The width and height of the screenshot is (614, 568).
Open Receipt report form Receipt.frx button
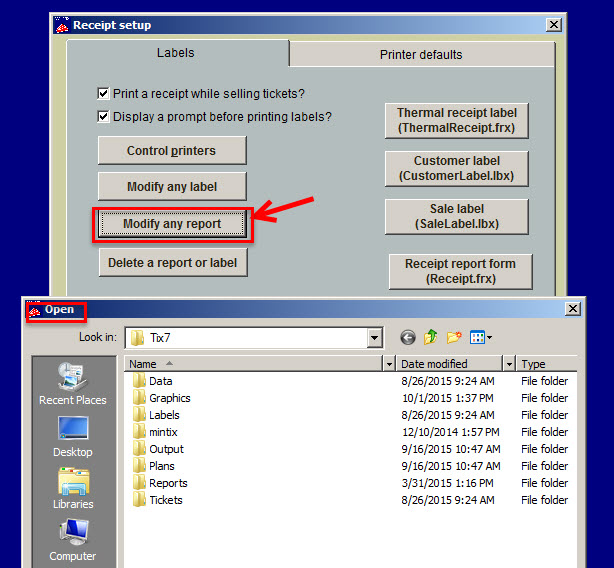[460, 272]
